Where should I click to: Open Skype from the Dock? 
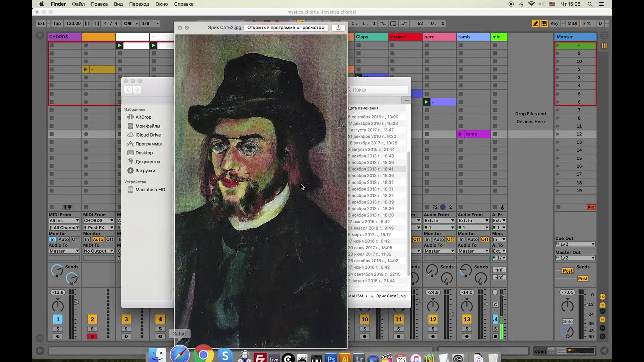coord(225,356)
